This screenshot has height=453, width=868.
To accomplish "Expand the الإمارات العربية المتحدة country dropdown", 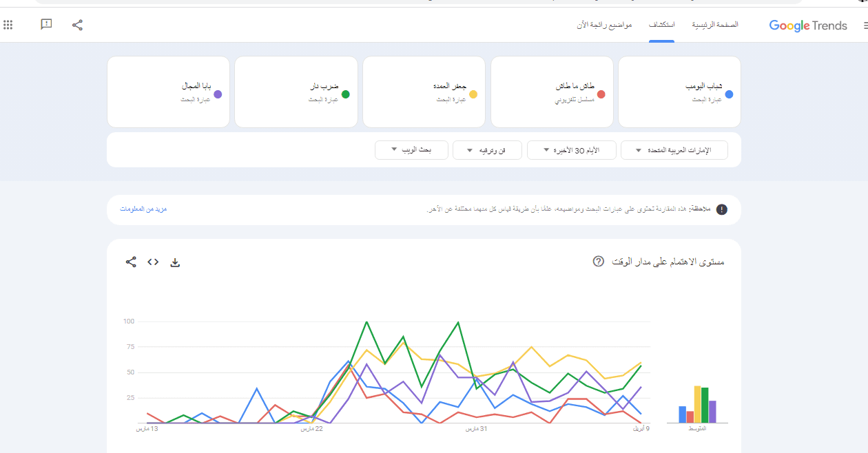I will (674, 150).
